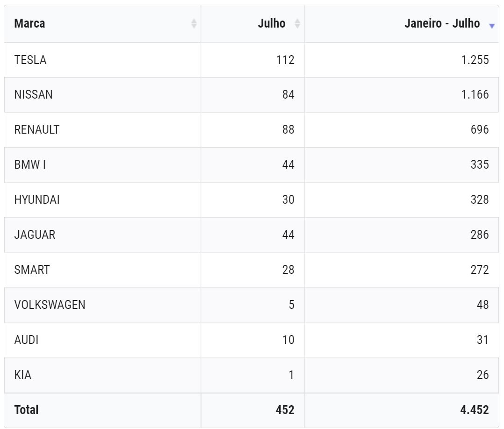Click the HYUNDAI brand cell

(102, 200)
